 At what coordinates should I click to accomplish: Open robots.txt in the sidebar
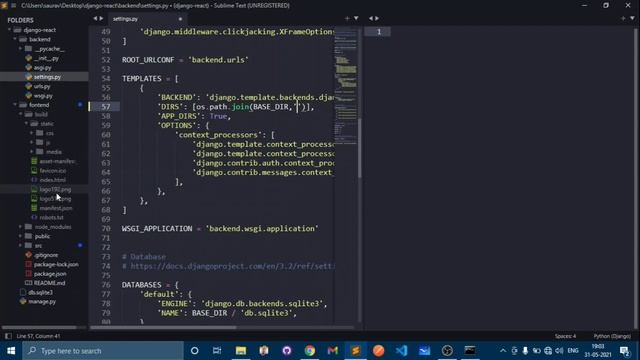click(51, 218)
